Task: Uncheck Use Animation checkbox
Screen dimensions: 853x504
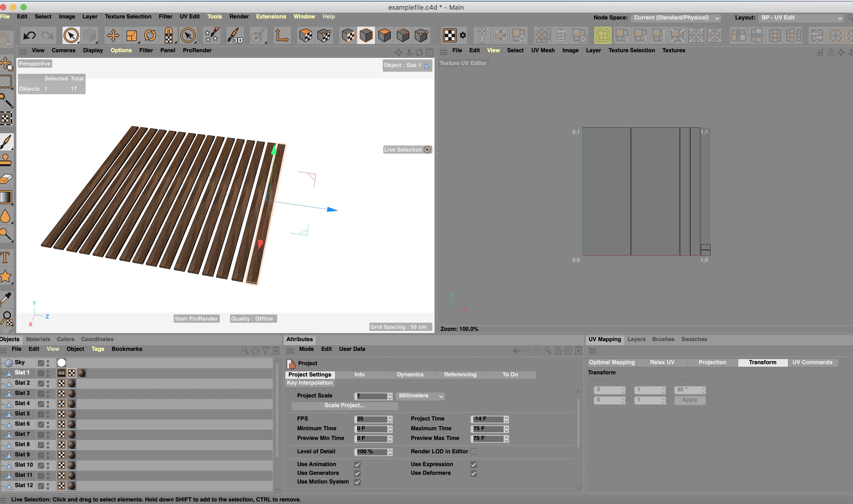Action: pos(357,464)
